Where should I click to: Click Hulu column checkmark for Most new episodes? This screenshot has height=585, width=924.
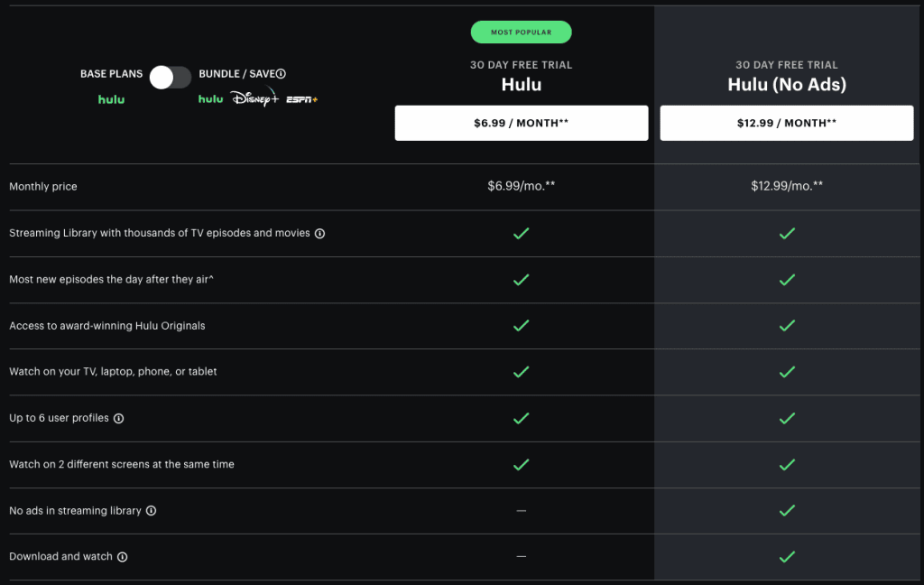[521, 280]
